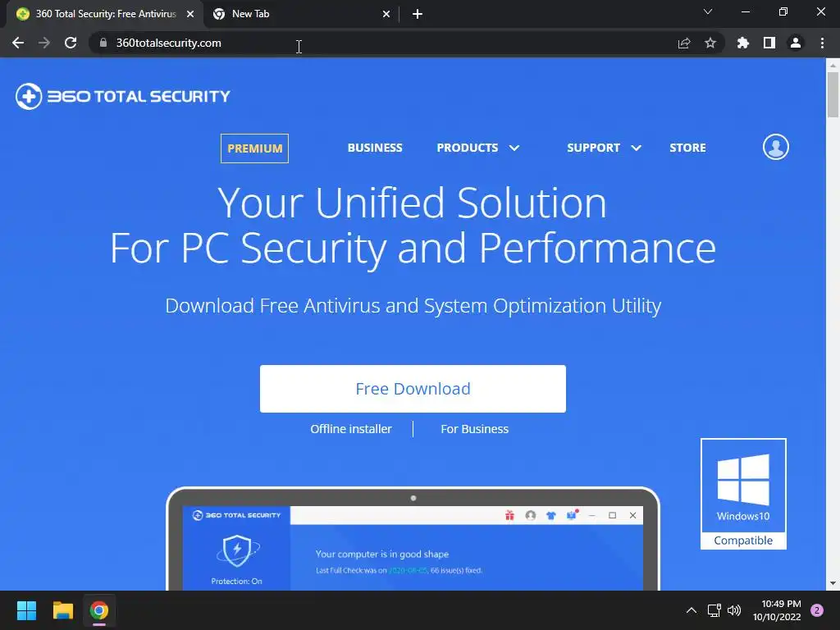Viewport: 840px width, 630px height.
Task: Click the "Download Free Antivirus" subtitle text
Action: click(x=413, y=306)
